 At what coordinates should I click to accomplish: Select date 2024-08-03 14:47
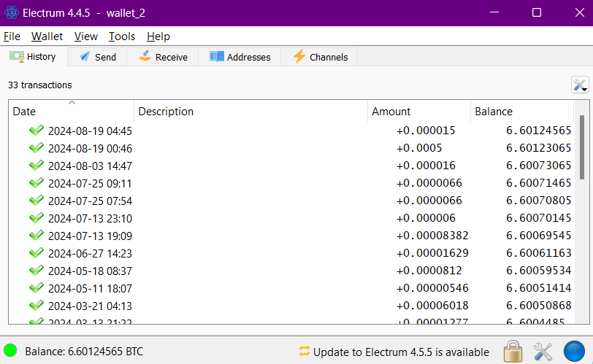coord(90,166)
